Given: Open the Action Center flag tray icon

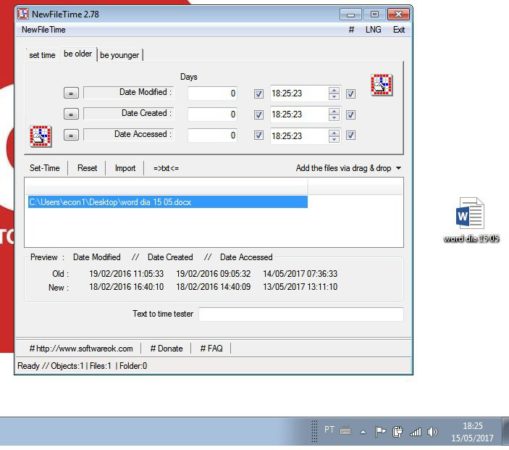Looking at the screenshot, I should [x=380, y=432].
